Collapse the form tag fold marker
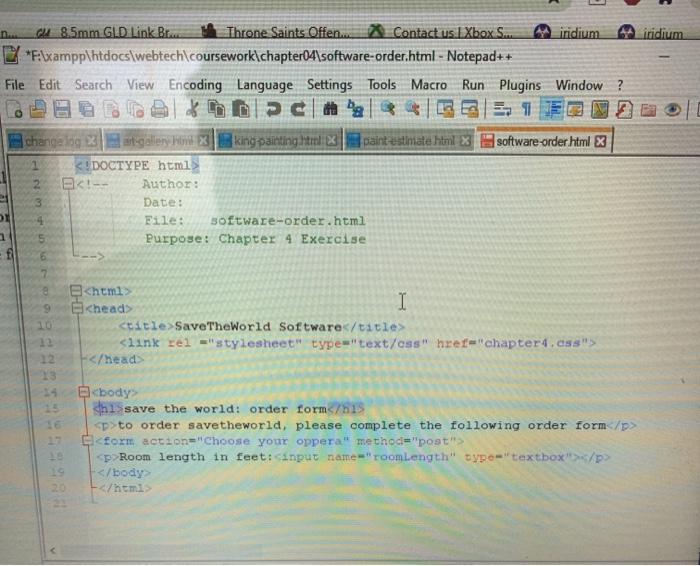The width and height of the screenshot is (700, 566). pyautogui.click(x=88, y=441)
